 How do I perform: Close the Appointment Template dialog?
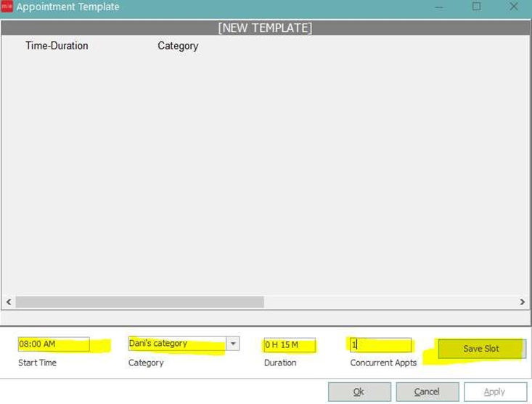click(x=514, y=7)
